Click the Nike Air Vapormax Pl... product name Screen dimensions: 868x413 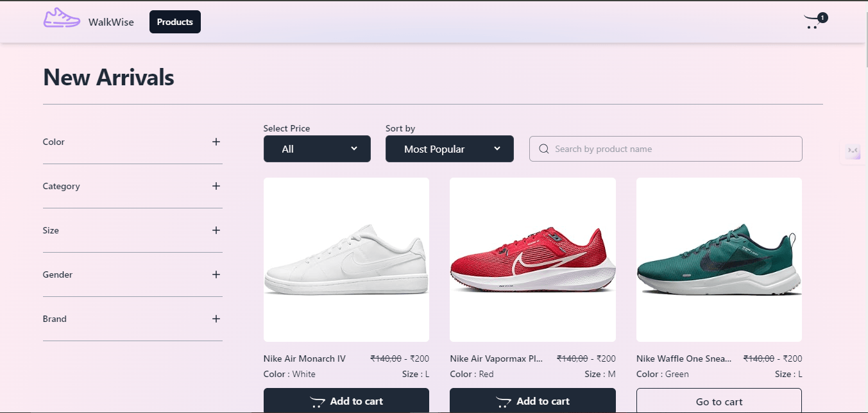pyautogui.click(x=497, y=358)
